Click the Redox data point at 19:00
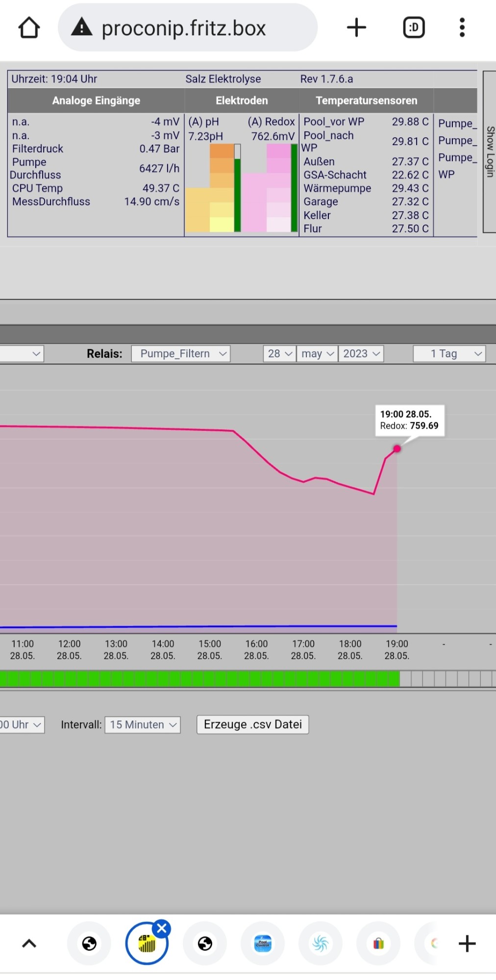The height and width of the screenshot is (980, 496). [397, 448]
